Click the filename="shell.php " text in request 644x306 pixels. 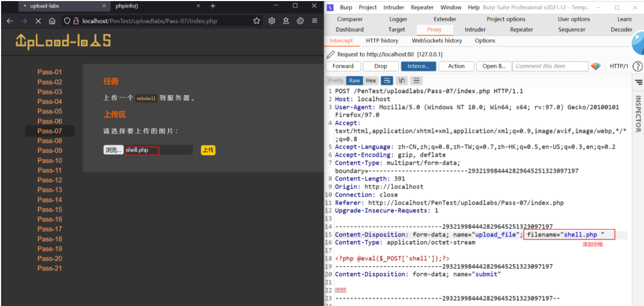pyautogui.click(x=566, y=235)
